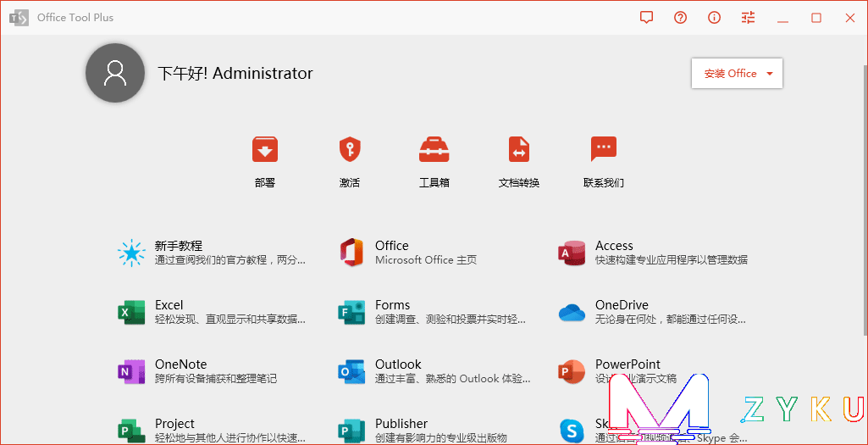Click the 工具箱 label
Viewport: 868px width, 445px height.
[434, 183]
